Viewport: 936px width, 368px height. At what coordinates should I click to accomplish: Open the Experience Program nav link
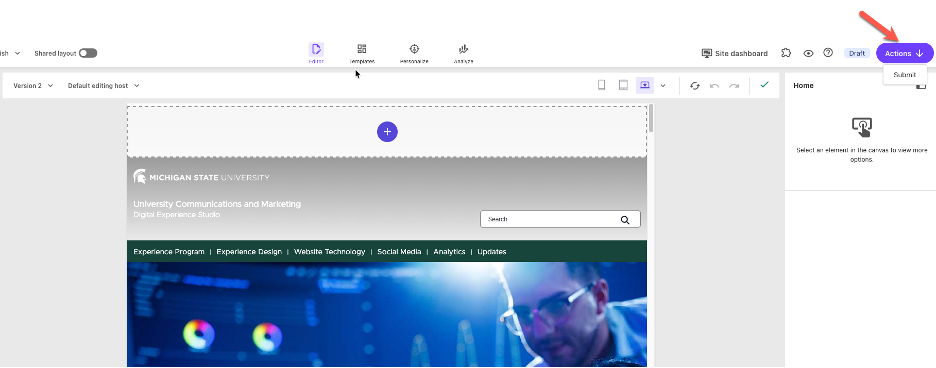point(169,252)
